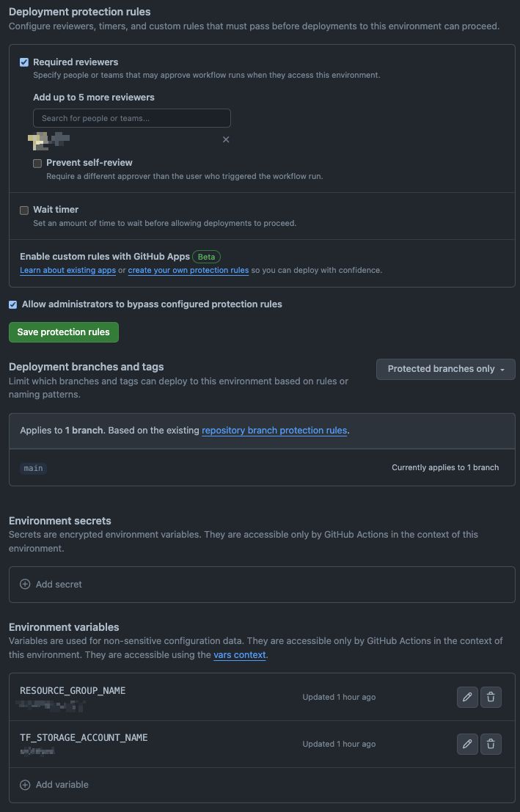Open Learn about existing apps link

click(x=67, y=271)
